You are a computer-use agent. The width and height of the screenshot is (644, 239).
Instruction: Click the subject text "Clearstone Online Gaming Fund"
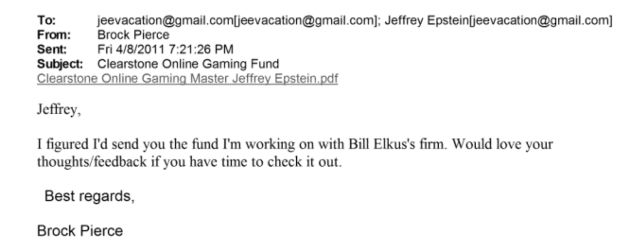pyautogui.click(x=188, y=64)
